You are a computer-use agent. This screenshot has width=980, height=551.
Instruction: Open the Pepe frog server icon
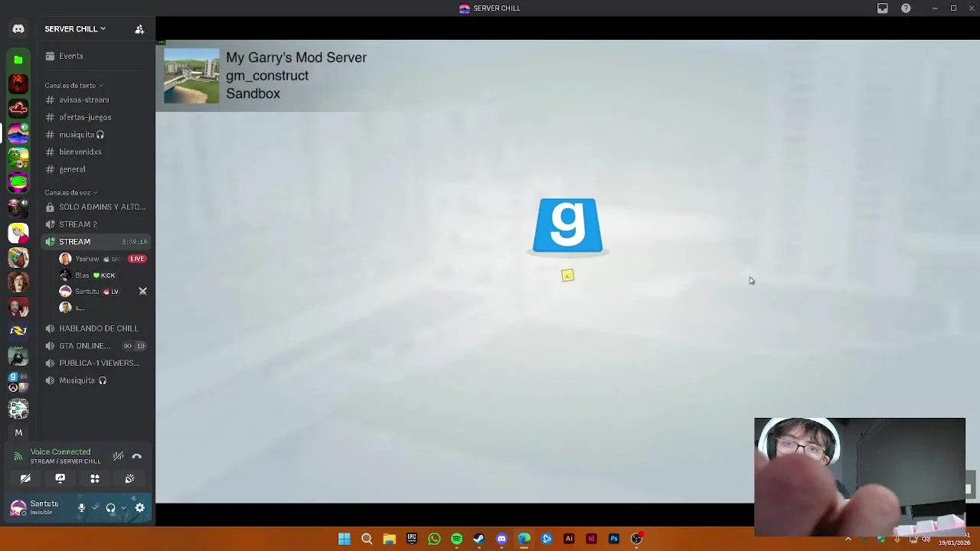18,159
